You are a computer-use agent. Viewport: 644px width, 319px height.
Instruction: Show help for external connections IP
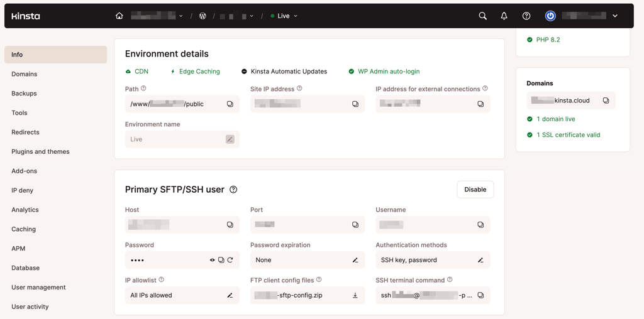pyautogui.click(x=485, y=88)
